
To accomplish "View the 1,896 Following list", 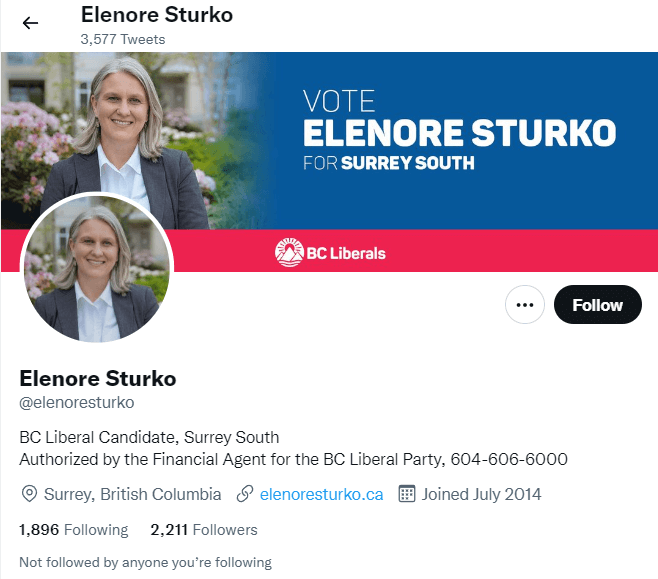I will pos(73,530).
